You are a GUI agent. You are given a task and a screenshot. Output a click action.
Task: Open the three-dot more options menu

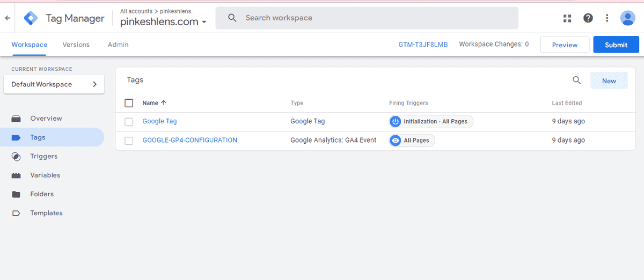point(607,18)
